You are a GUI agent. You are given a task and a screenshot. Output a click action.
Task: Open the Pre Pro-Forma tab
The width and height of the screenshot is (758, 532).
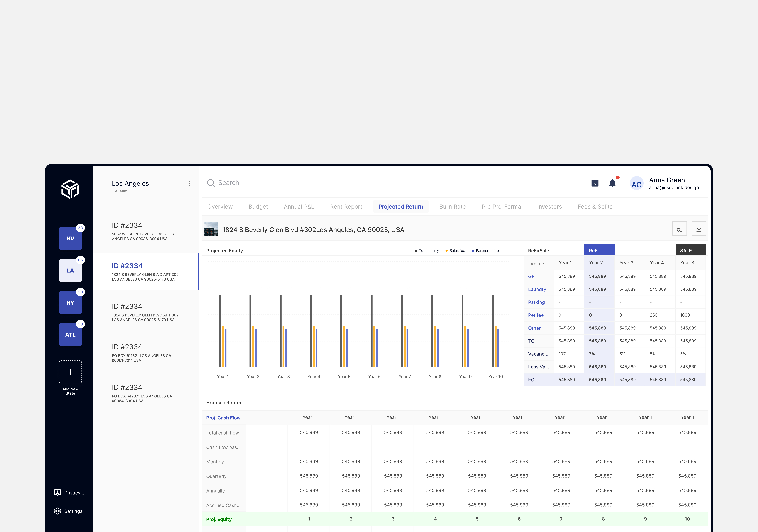pyautogui.click(x=501, y=207)
